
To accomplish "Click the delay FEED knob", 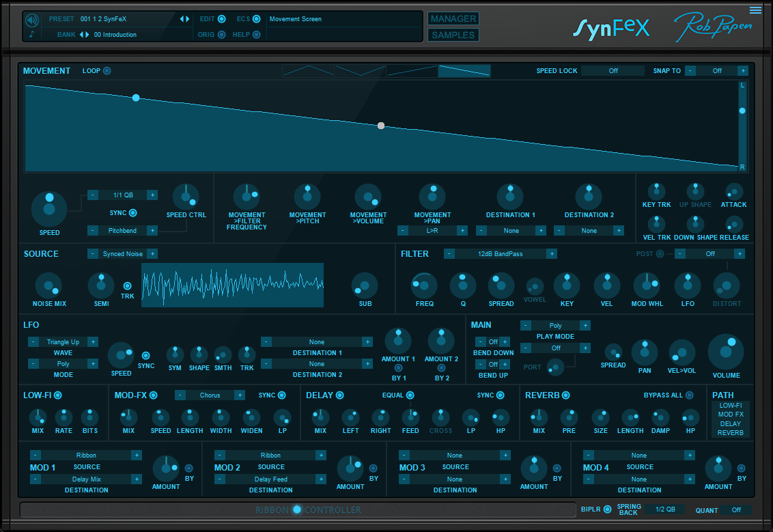I will (410, 418).
